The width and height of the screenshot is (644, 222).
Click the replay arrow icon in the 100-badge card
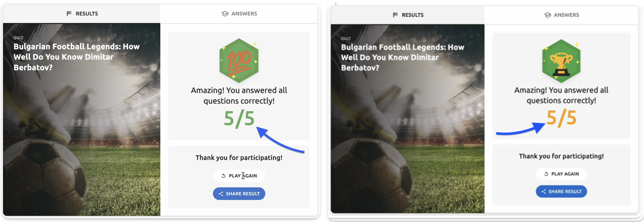[224, 176]
